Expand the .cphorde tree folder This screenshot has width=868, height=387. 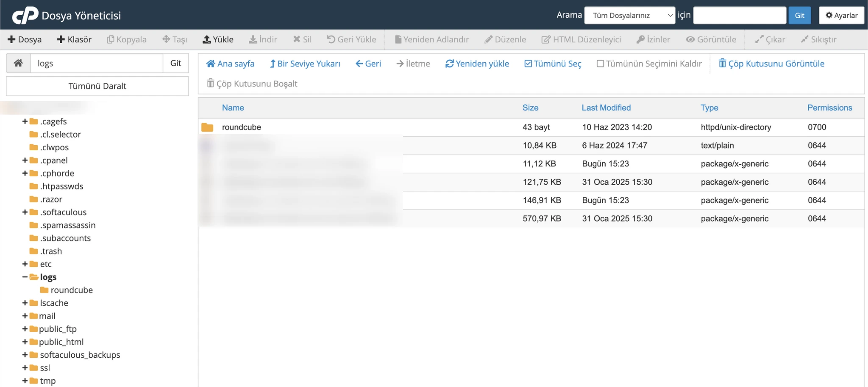click(x=25, y=173)
